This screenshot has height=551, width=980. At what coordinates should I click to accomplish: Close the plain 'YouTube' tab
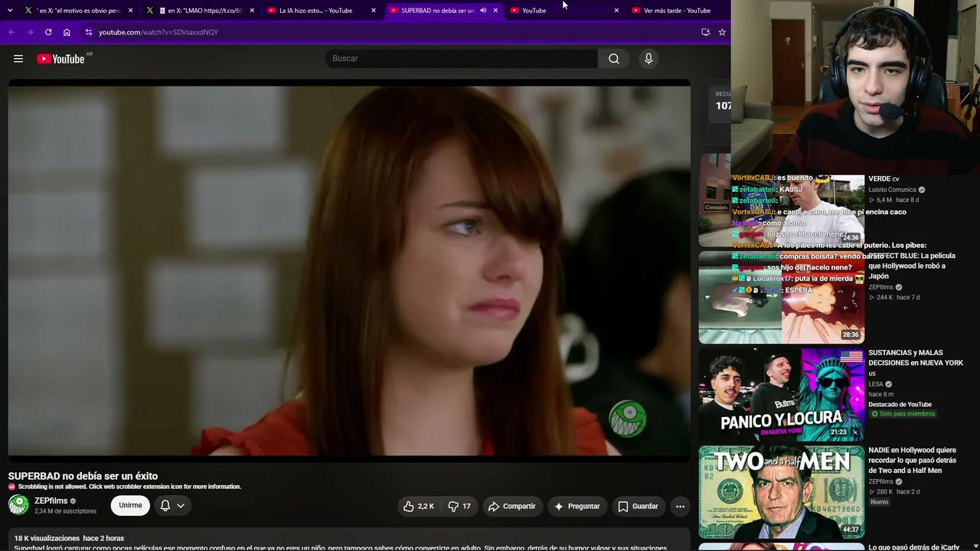coord(616,11)
